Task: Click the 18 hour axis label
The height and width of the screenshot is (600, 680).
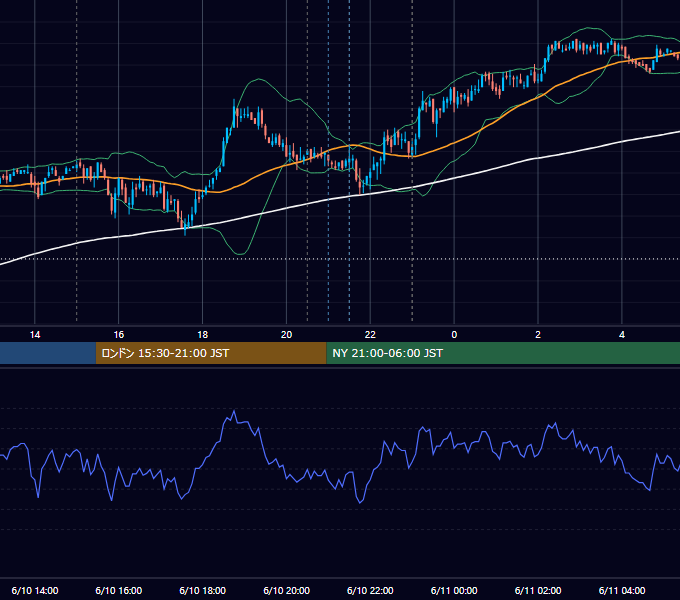Action: (203, 335)
